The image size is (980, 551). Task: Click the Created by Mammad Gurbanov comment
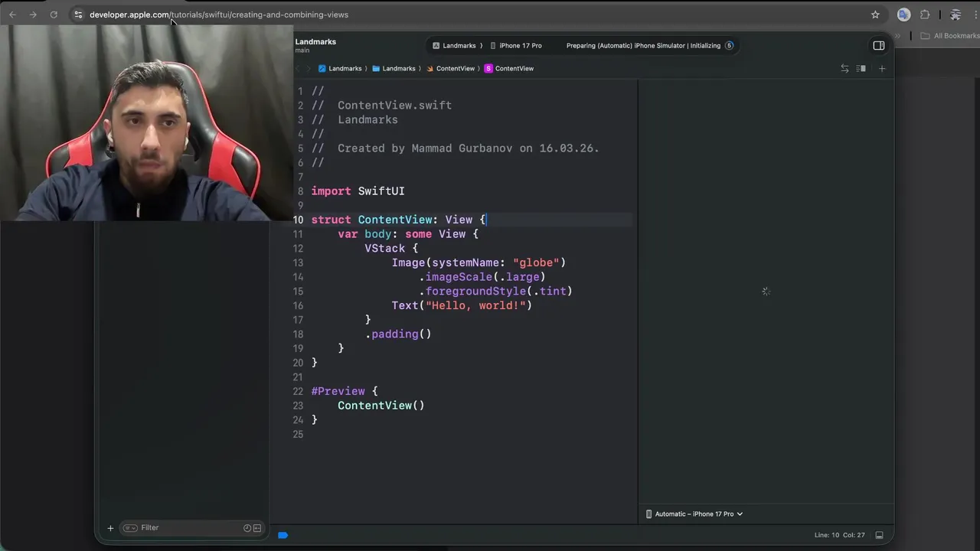point(456,148)
